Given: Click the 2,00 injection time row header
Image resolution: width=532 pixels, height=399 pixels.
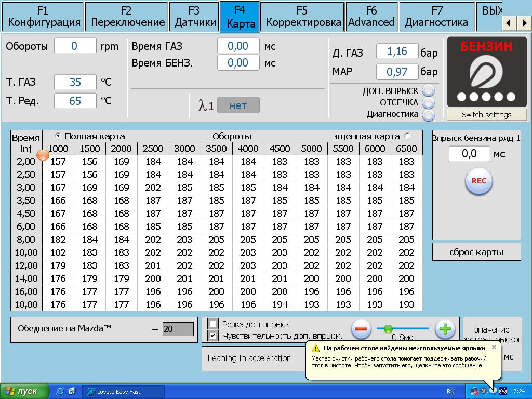Looking at the screenshot, I should (x=26, y=162).
